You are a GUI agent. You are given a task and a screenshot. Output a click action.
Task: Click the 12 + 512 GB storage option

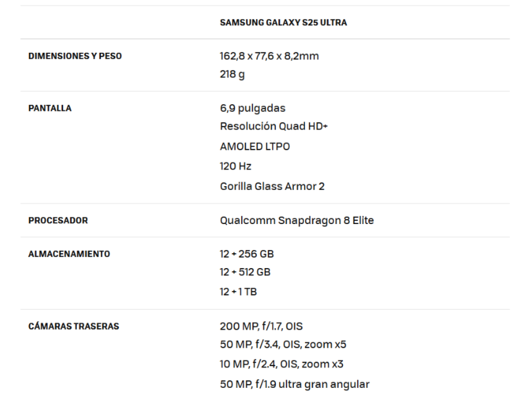(245, 272)
